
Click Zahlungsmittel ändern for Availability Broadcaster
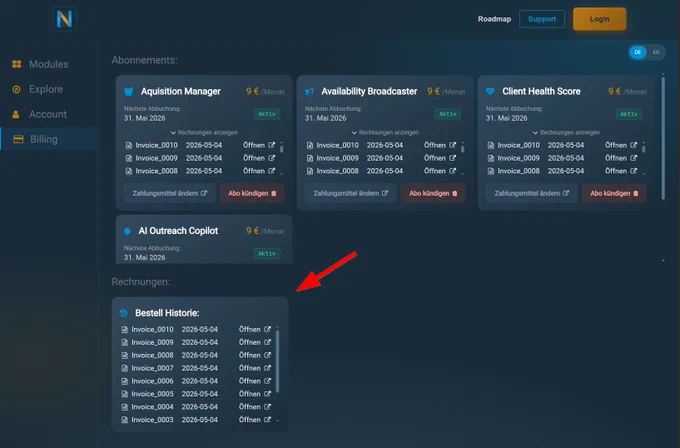[350, 193]
